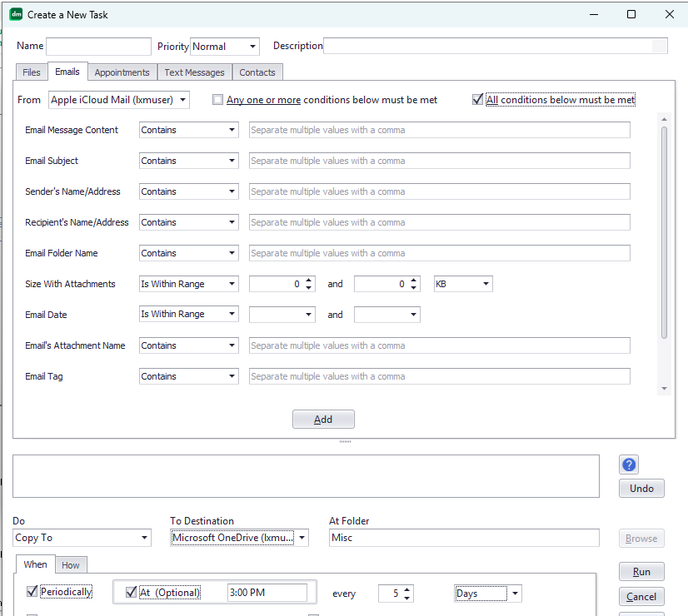Select the Contacts tab
688x616 pixels.
click(x=257, y=72)
